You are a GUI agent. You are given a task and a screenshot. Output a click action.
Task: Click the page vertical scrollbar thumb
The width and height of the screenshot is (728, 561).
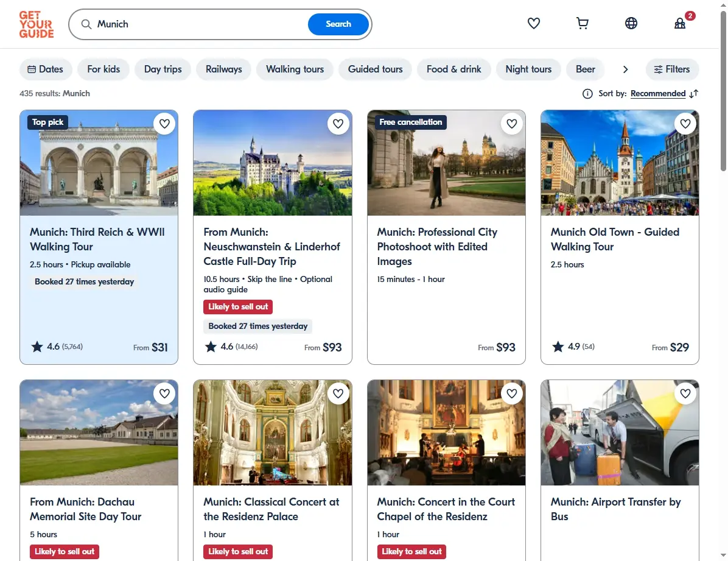[723, 91]
